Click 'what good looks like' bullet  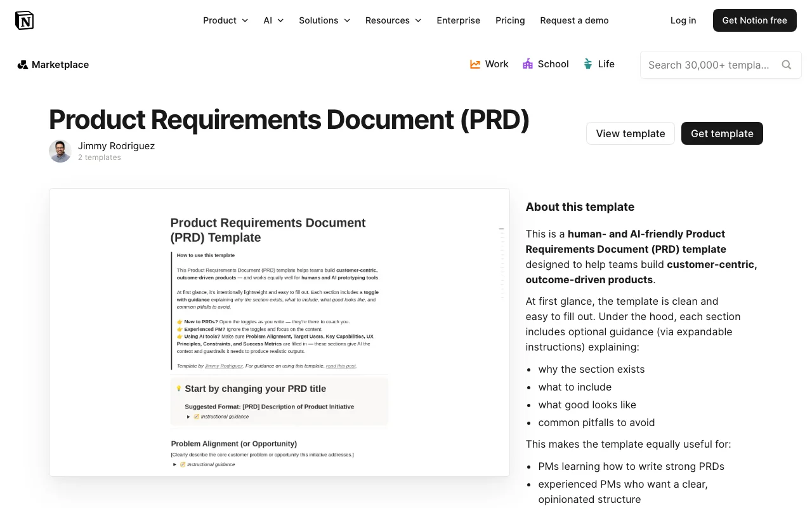(587, 404)
